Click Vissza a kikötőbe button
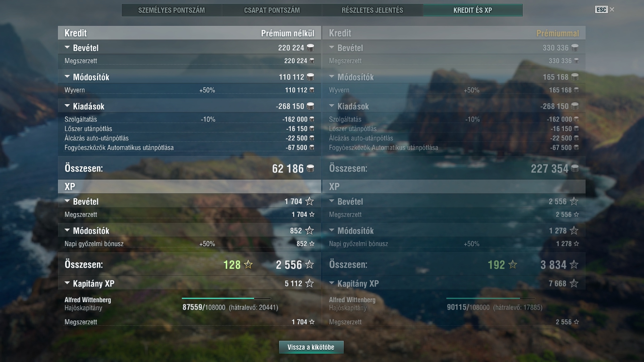The image size is (644, 362). (x=311, y=347)
